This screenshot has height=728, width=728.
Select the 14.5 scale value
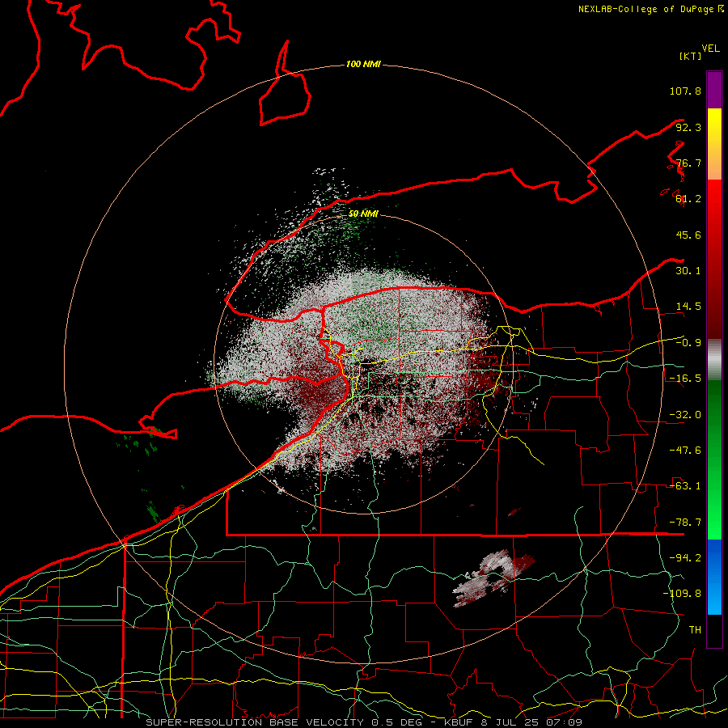(688, 307)
